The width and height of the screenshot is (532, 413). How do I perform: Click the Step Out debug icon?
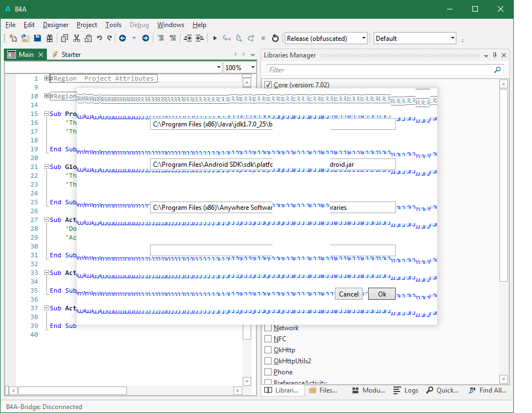click(251, 38)
